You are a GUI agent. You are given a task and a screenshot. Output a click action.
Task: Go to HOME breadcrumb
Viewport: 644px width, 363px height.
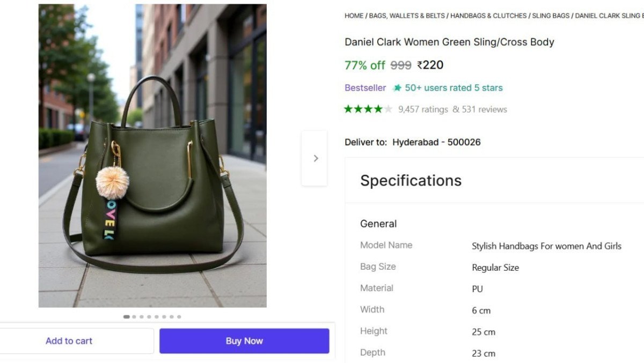point(354,16)
